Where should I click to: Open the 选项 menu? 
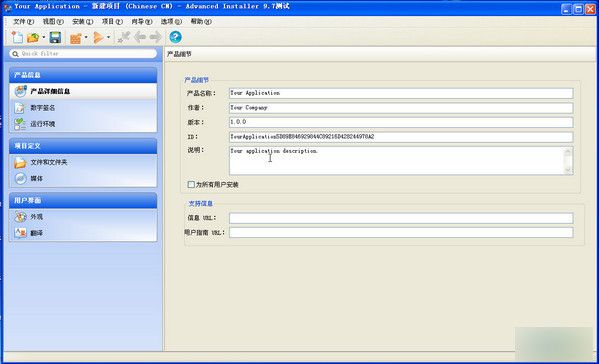pos(171,22)
